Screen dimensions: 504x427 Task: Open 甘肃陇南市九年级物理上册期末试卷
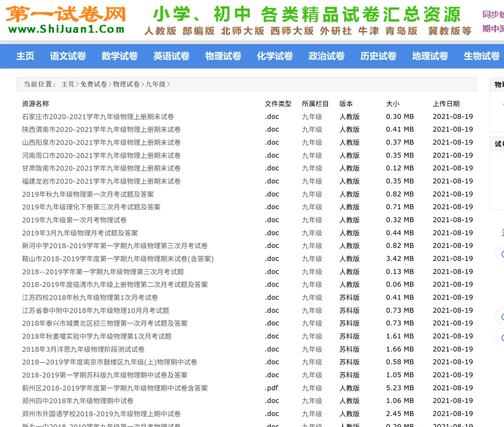(101, 168)
